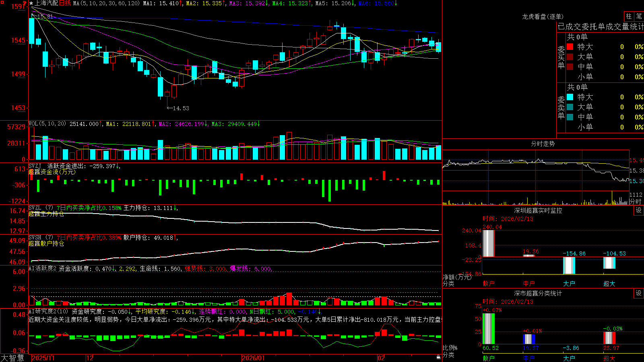Click the 中户 label in 深圳超赢实时监控
644x362 pixels.
[x=529, y=284]
